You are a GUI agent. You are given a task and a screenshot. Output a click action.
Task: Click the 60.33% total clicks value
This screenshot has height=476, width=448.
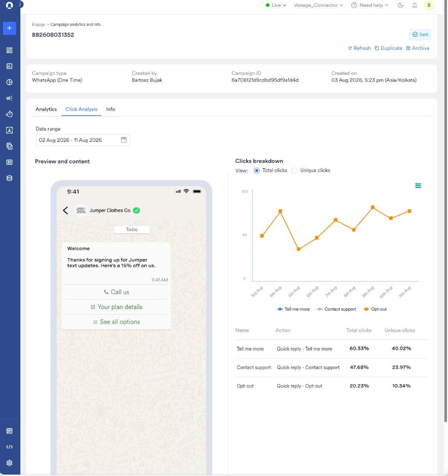[359, 348]
